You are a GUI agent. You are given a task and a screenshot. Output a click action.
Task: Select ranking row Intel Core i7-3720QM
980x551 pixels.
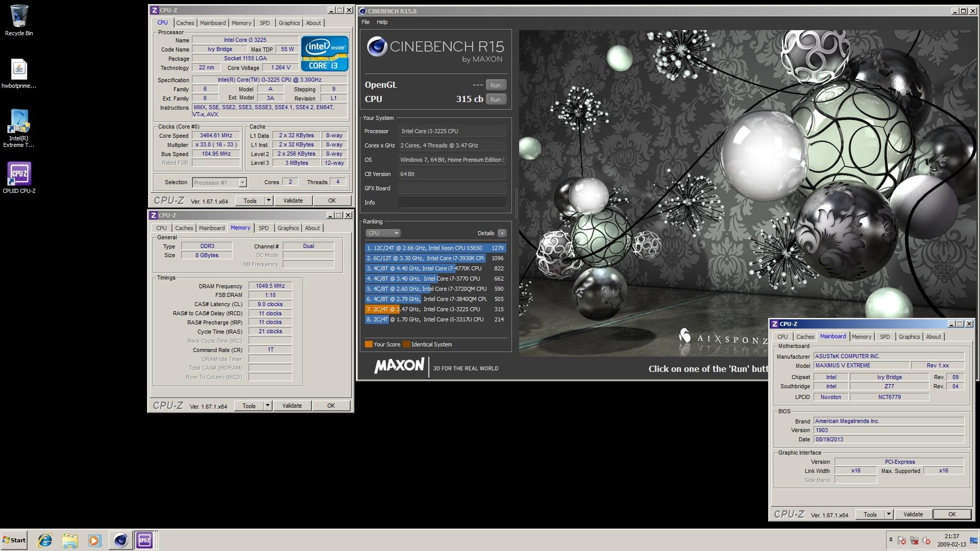[435, 289]
